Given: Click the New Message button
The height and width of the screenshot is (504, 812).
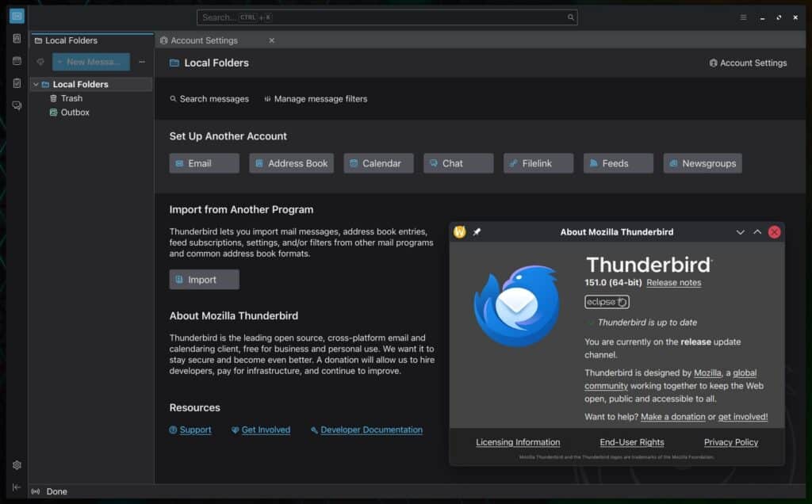Looking at the screenshot, I should [91, 62].
